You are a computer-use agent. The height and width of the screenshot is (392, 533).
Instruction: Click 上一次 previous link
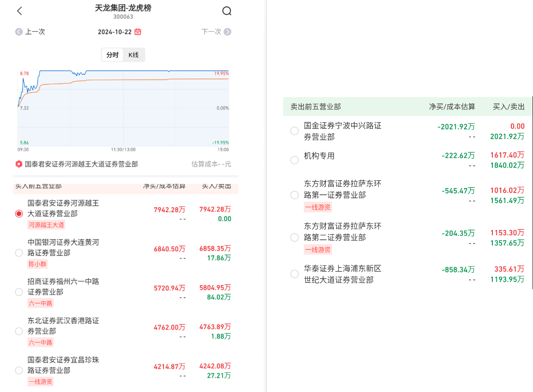(x=35, y=32)
